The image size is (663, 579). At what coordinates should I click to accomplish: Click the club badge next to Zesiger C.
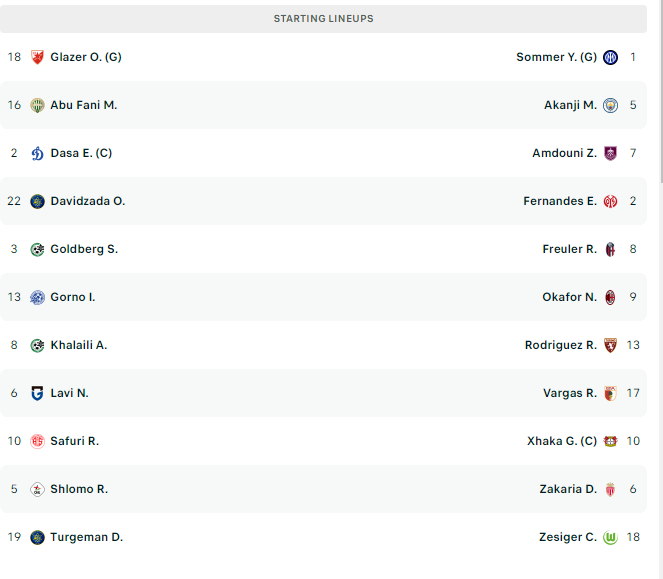pos(610,537)
